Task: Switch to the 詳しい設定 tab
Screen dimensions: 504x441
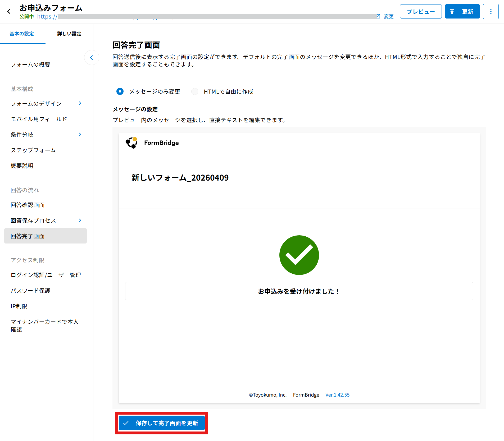Action: [69, 34]
